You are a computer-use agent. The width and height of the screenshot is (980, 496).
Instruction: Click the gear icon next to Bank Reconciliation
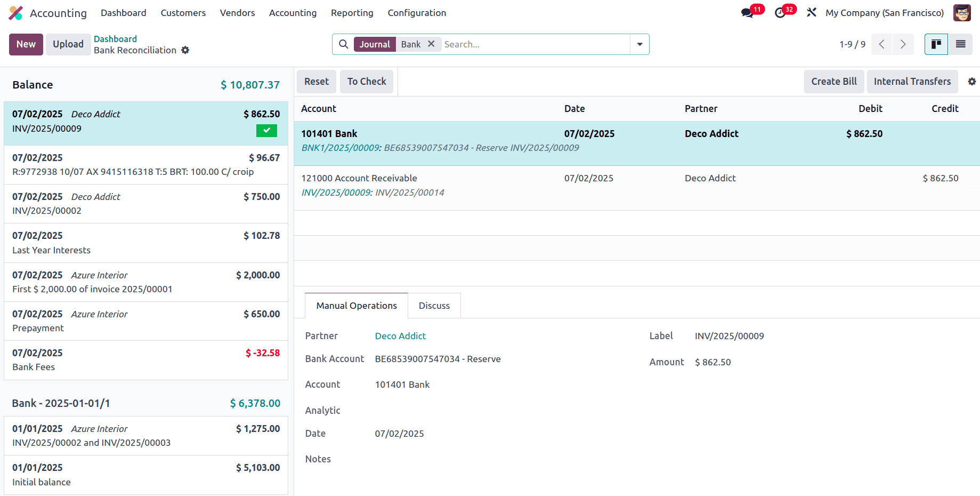click(185, 50)
